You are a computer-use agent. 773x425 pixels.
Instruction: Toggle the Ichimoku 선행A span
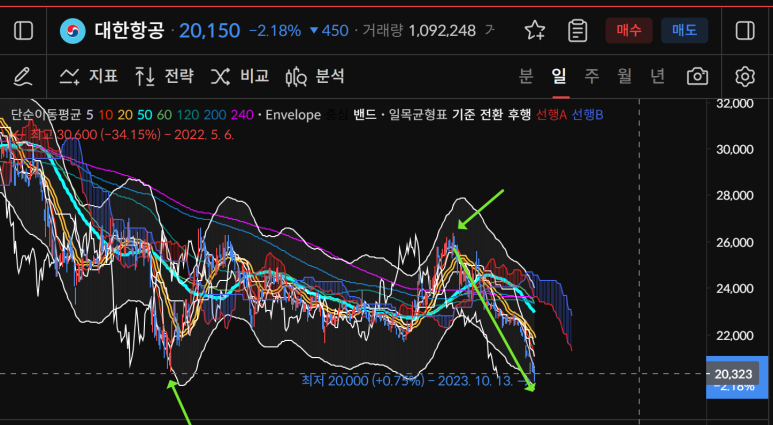(x=552, y=115)
